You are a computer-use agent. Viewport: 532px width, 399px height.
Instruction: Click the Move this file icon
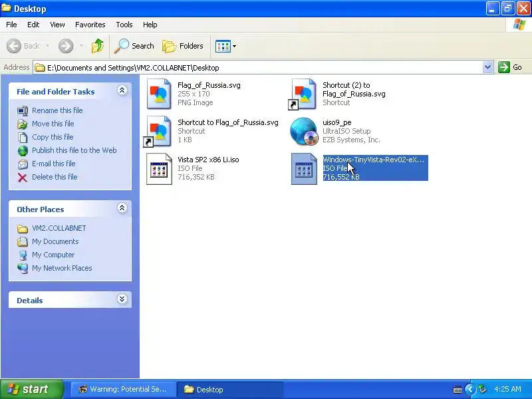[x=23, y=124]
